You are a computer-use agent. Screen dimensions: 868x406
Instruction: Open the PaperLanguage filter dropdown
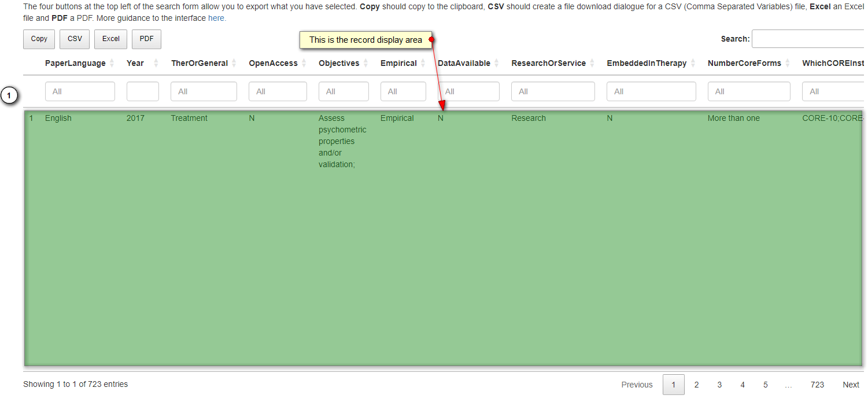[80, 91]
